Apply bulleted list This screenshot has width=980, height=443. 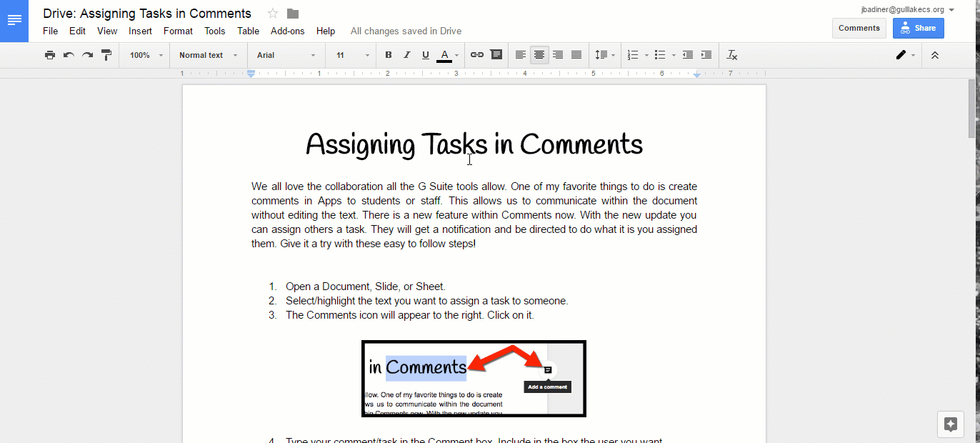tap(660, 55)
